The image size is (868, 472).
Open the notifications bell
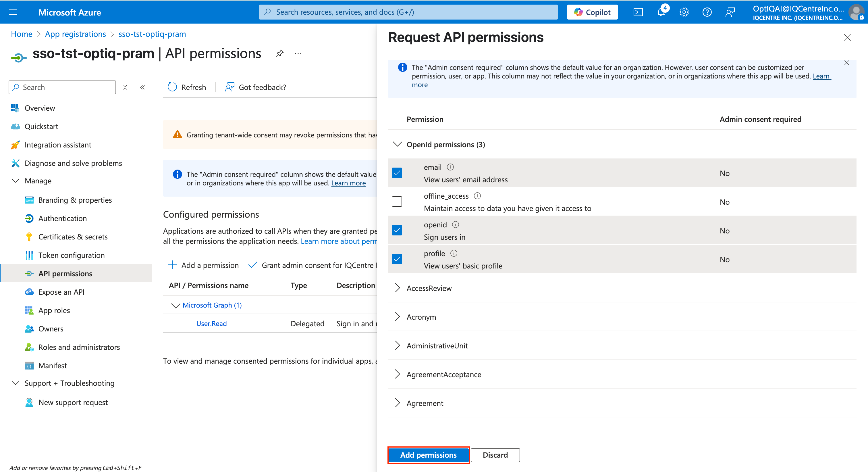point(661,12)
